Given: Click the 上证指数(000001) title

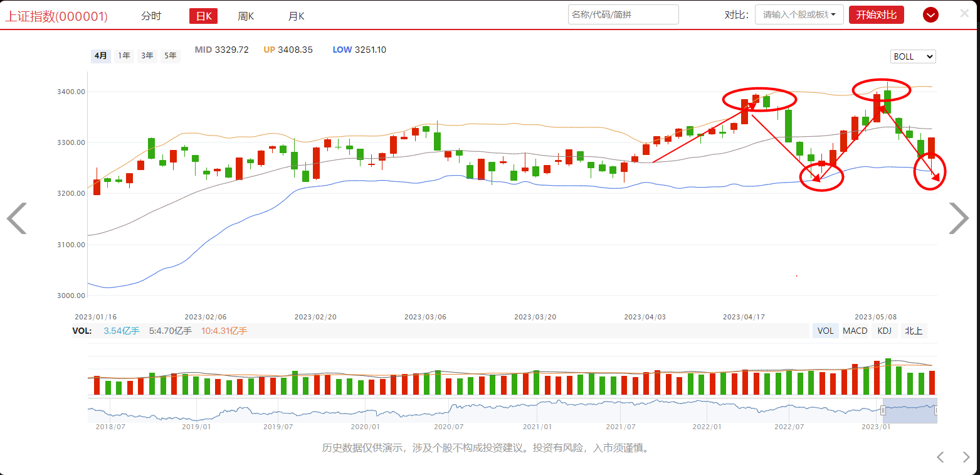Looking at the screenshot, I should tap(56, 16).
